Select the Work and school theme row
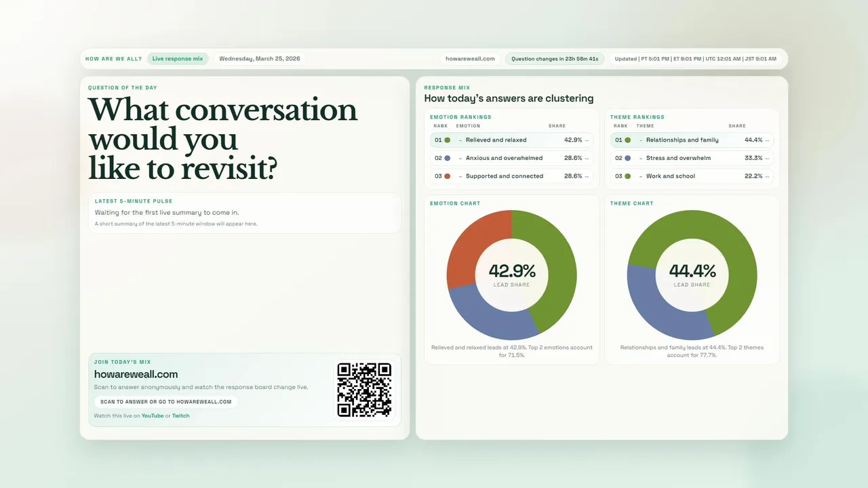 [x=692, y=176]
